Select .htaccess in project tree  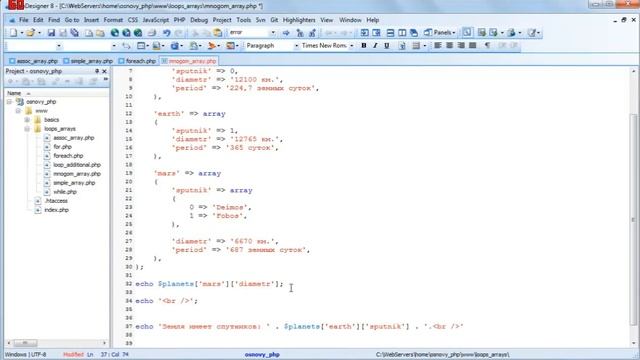(x=56, y=201)
